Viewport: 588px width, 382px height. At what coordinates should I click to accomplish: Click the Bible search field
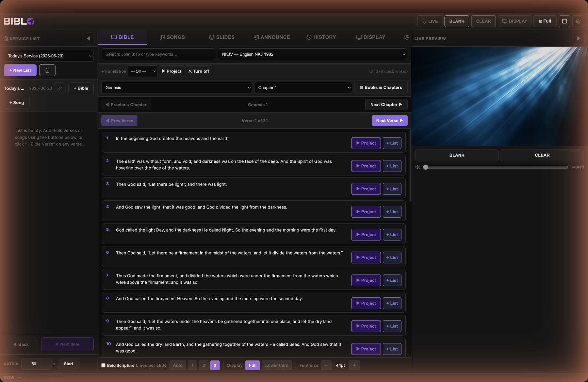[158, 54]
